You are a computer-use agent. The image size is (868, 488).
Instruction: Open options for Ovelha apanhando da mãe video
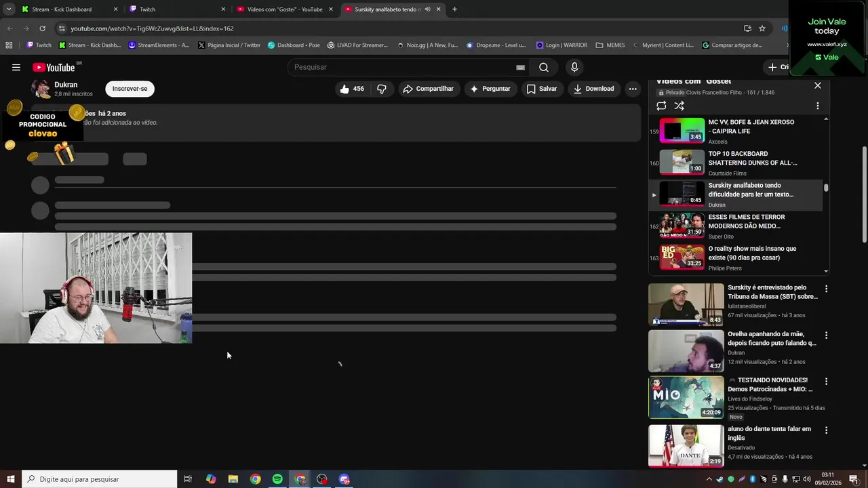coord(826,335)
